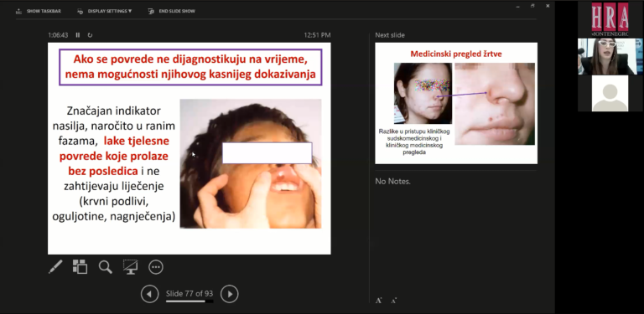Screen dimensions: 644x314
Task: Open the Slide 77 of 93 slide counter
Action: coord(190,294)
